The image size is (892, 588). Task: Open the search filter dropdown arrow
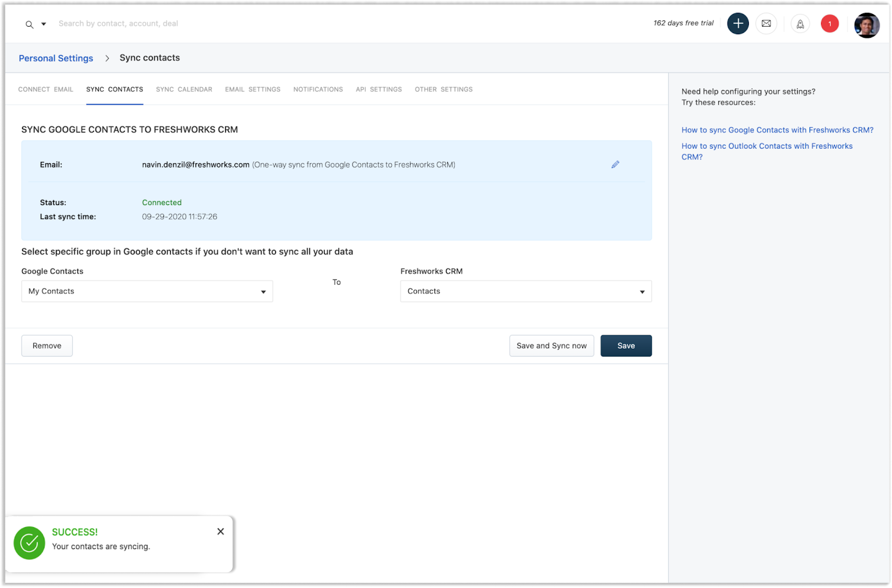pos(44,24)
